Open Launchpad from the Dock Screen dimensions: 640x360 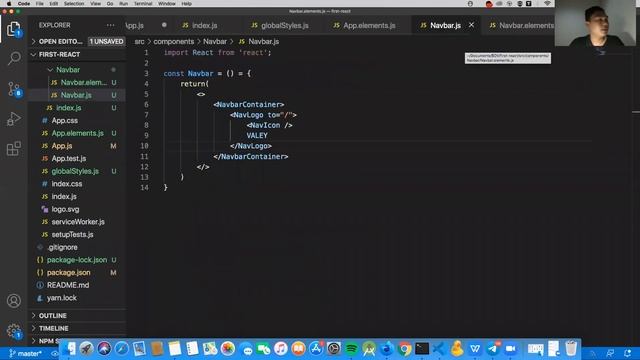click(x=87, y=349)
